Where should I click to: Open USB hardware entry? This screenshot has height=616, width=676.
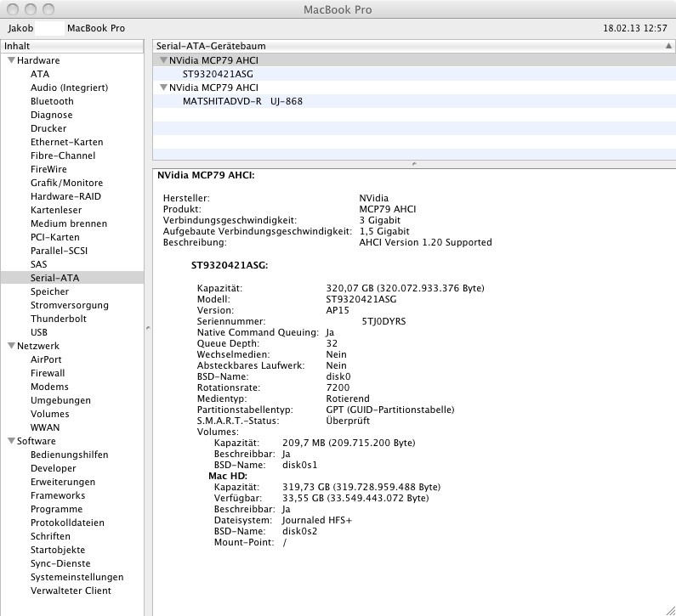click(x=39, y=332)
